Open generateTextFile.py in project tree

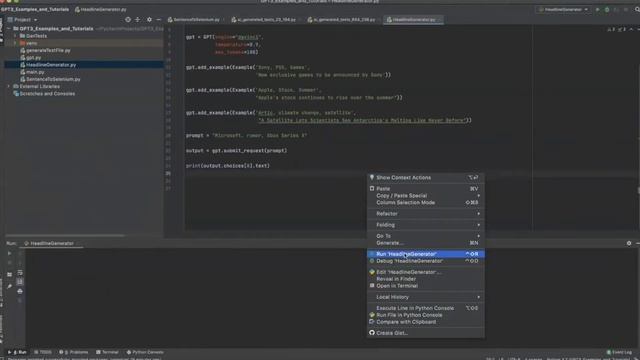45,51
